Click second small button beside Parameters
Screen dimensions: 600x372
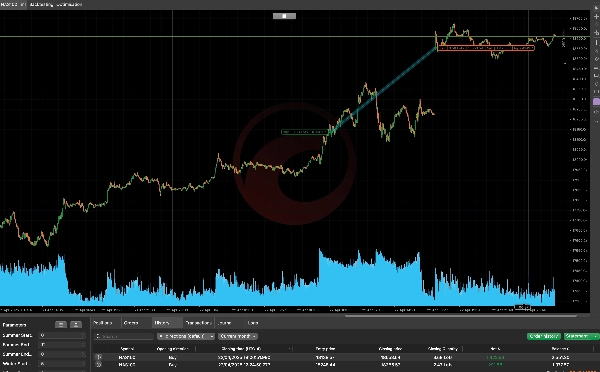point(76,325)
